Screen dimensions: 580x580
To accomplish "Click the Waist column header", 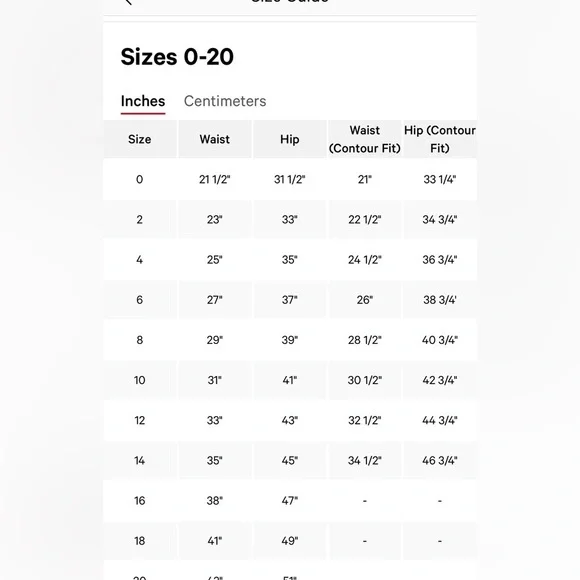I will pos(215,139).
